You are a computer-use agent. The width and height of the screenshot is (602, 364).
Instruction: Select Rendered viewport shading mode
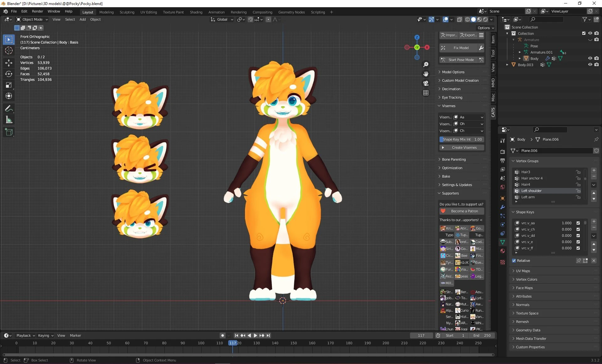pyautogui.click(x=485, y=19)
